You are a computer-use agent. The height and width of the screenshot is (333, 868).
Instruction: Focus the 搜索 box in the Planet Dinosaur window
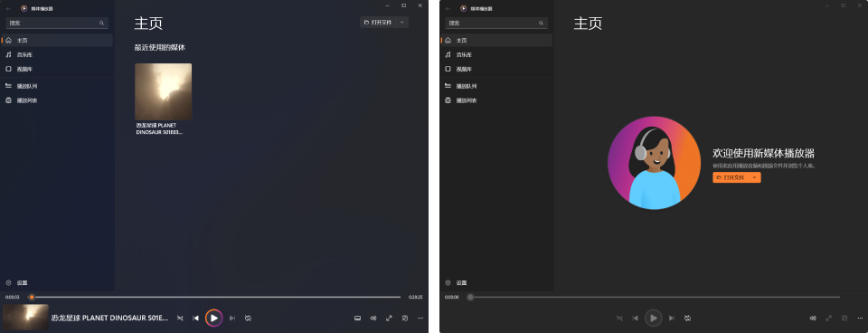click(57, 24)
